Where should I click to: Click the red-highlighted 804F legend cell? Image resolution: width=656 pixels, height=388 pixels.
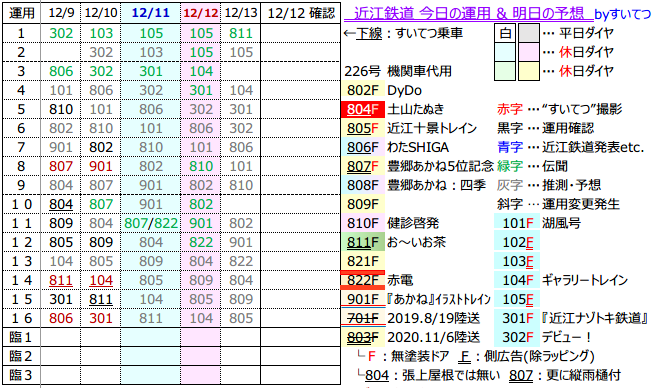(363, 109)
